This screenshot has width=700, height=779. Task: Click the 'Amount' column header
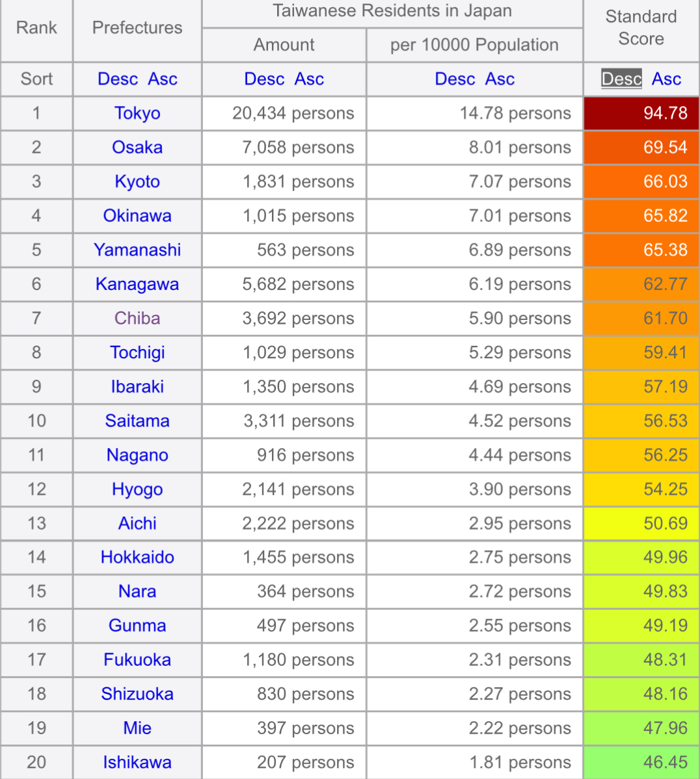284,46
